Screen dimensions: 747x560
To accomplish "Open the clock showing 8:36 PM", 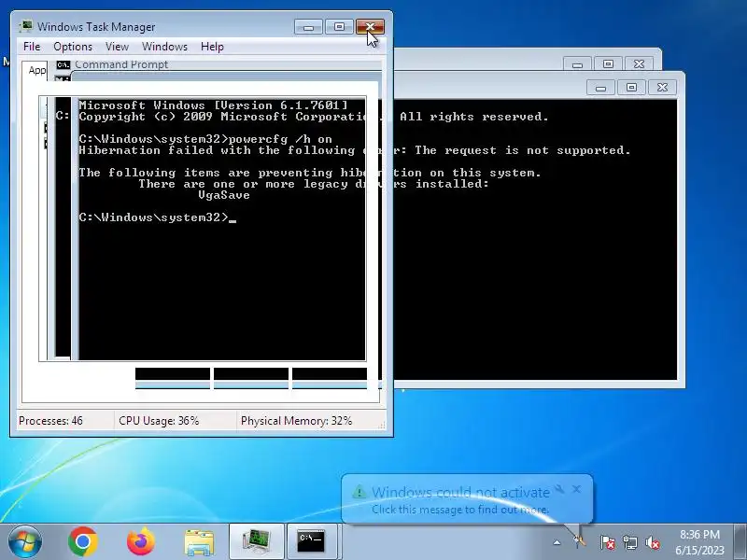I will 699,542.
